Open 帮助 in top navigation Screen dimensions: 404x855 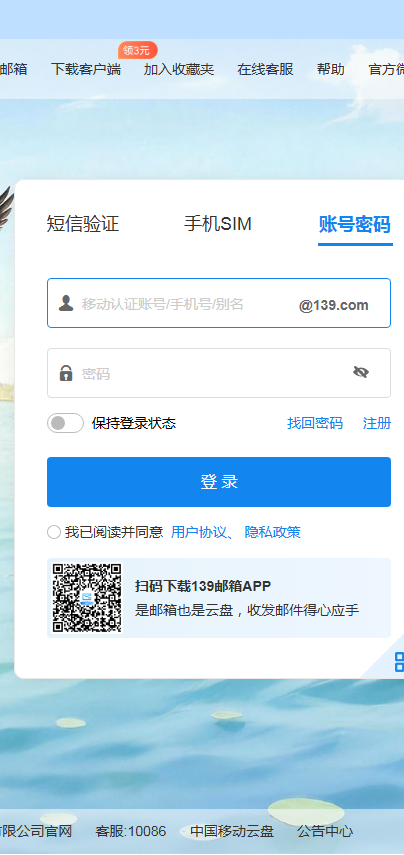click(330, 69)
